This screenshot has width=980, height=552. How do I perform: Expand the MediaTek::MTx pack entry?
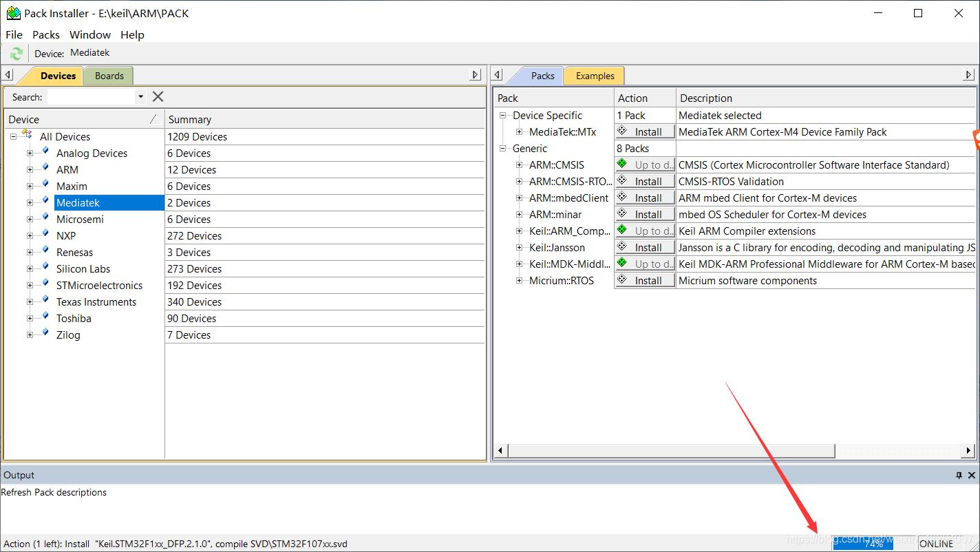coord(520,132)
